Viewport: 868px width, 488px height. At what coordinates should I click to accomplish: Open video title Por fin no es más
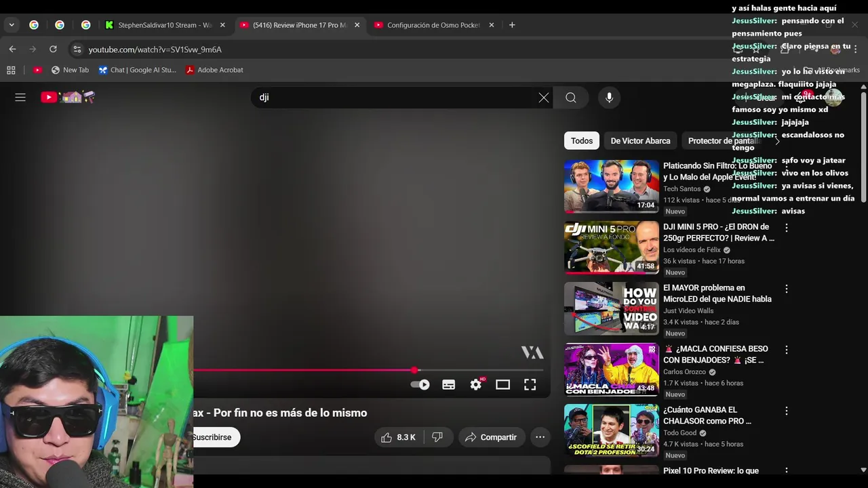280,413
